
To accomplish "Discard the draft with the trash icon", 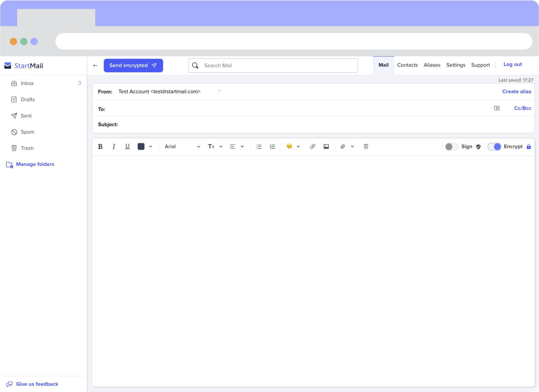I will coord(366,146).
